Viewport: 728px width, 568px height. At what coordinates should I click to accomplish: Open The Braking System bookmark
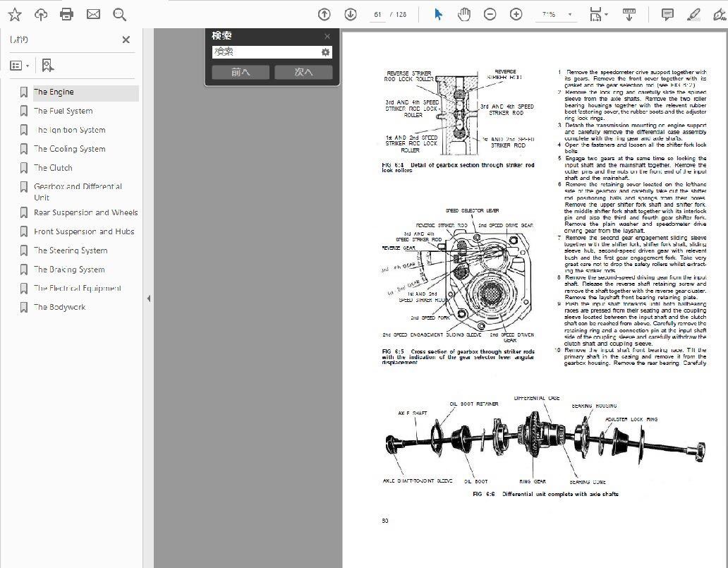click(69, 270)
